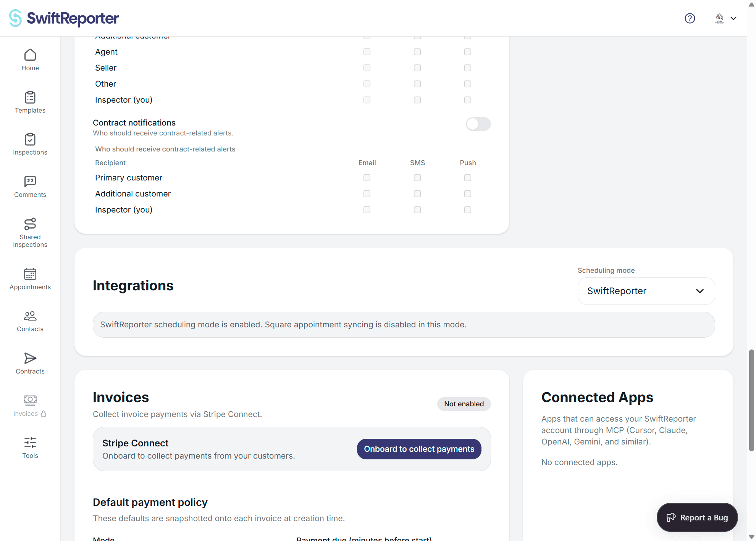The width and height of the screenshot is (756, 541).
Task: Click the Contract notifications label
Action: click(134, 123)
